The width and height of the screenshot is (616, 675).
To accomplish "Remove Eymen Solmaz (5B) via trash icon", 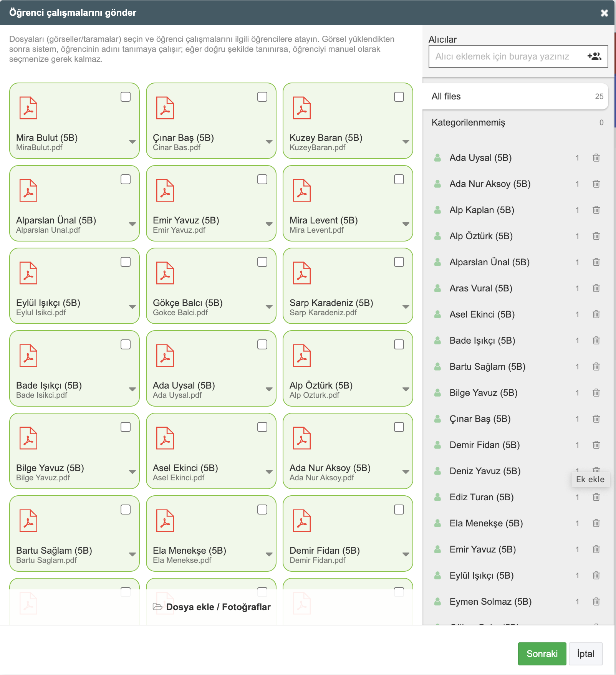I will [596, 602].
